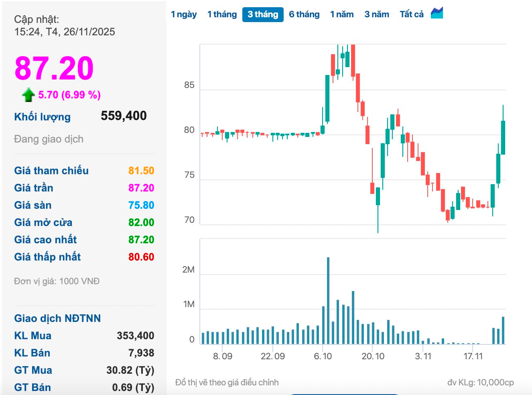Click the 17.11 date on the time axis
The width and height of the screenshot is (532, 395).
point(473,356)
